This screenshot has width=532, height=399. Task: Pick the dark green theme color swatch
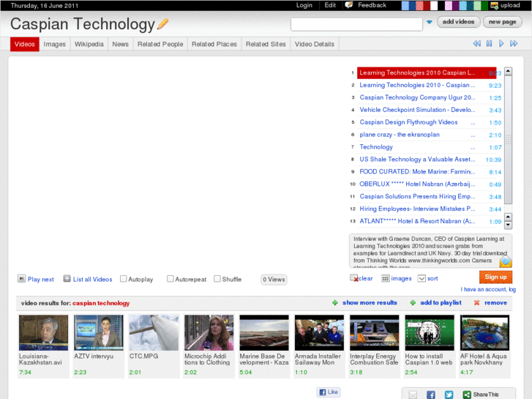tap(484, 5)
